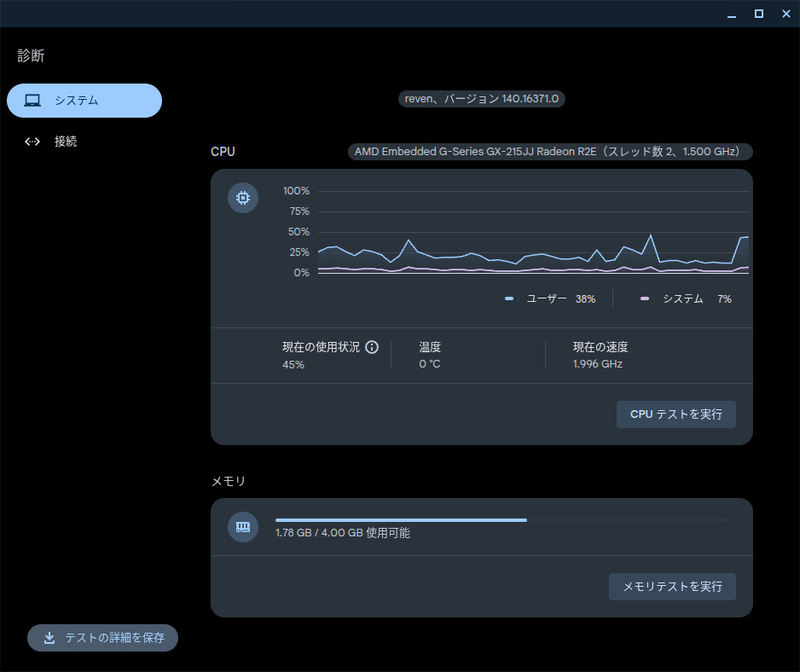Image resolution: width=800 pixels, height=672 pixels.
Task: Click the blue ユーザー legend marker
Action: point(509,299)
